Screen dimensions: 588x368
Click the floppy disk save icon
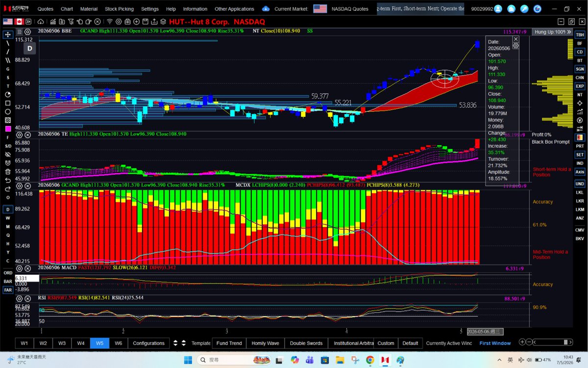(145, 22)
